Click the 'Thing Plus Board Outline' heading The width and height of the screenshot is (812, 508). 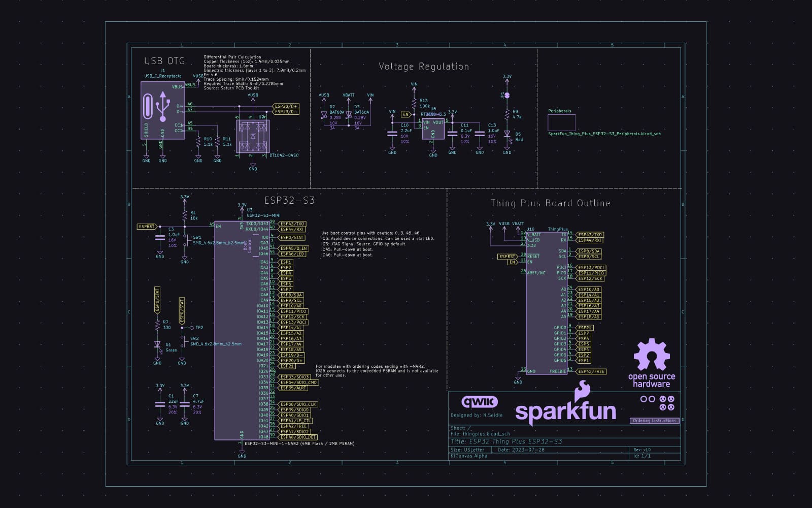tap(550, 203)
